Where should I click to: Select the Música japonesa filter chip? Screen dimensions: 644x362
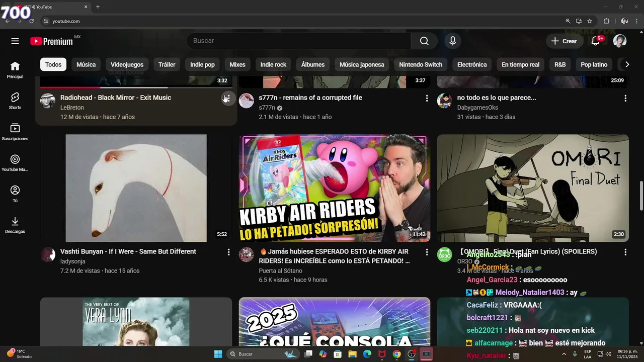click(x=362, y=64)
